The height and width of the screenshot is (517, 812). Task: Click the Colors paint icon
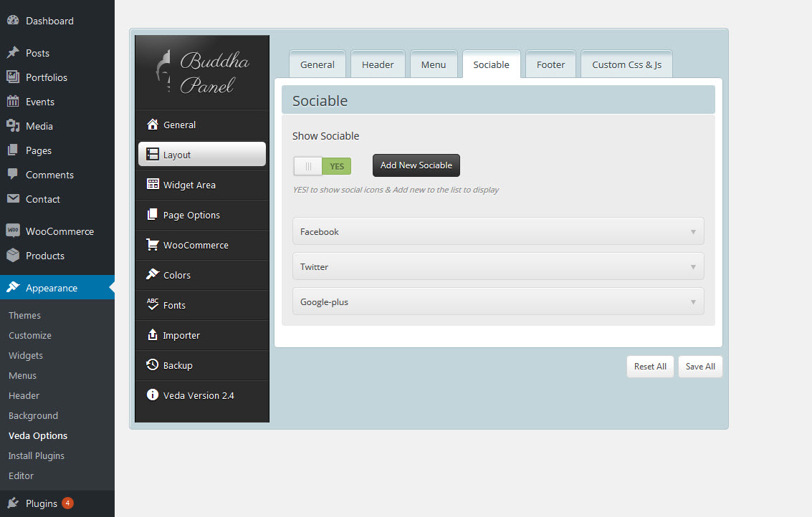(x=152, y=274)
